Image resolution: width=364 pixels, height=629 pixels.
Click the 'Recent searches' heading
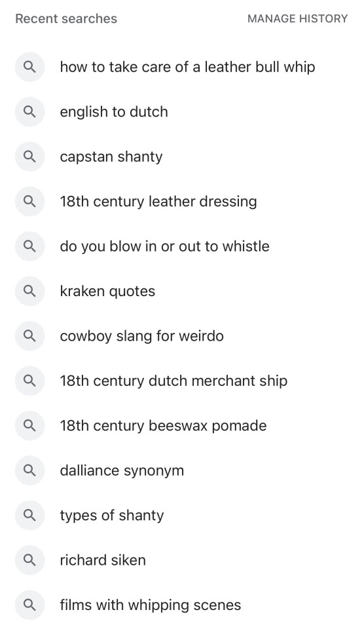(66, 19)
